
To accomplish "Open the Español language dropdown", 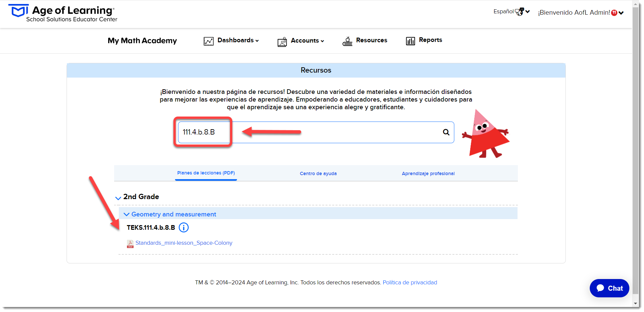I will coord(512,12).
